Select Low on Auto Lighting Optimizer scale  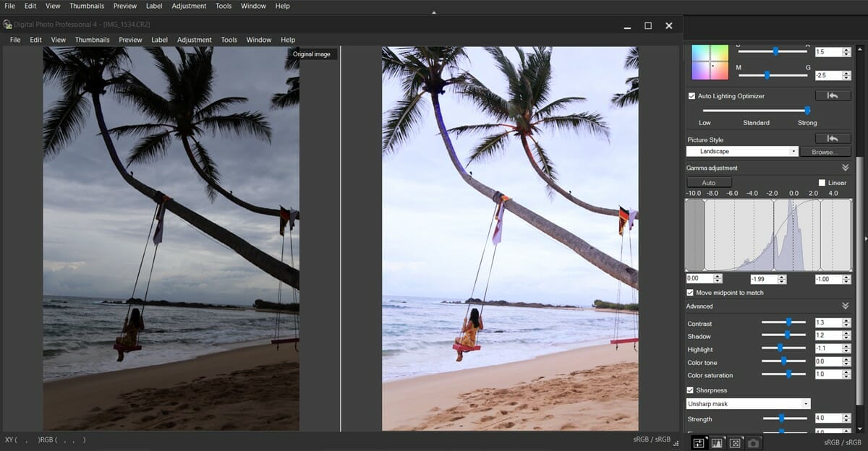click(705, 123)
